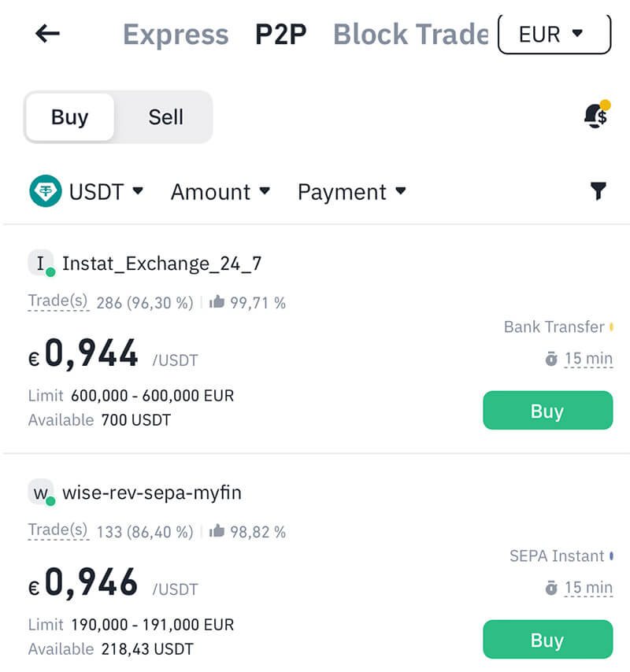Screen dimensions: 630x672
Task: Tap timer icon on SEPA Instant offer
Action: coord(551,588)
